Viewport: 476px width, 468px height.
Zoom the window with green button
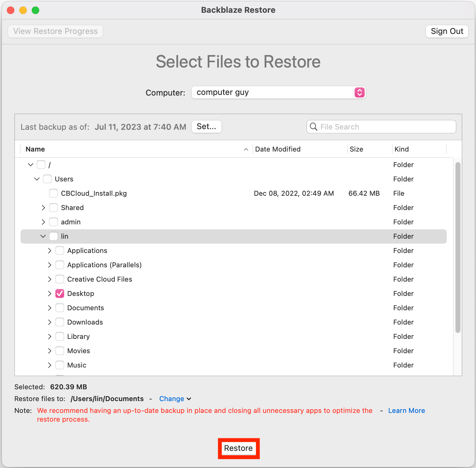35,10
